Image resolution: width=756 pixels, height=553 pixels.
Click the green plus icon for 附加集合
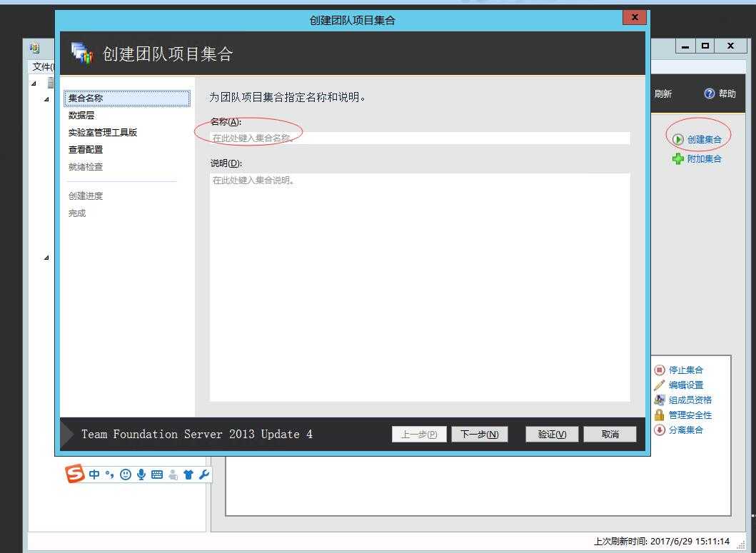pos(678,158)
